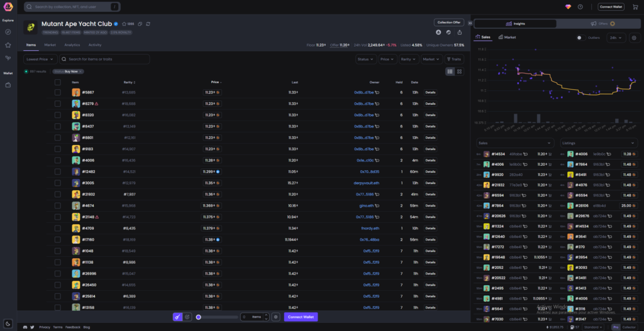Viewport: 644px width, 331px height.
Task: Click the Blur logo at top left
Action: (8, 6)
